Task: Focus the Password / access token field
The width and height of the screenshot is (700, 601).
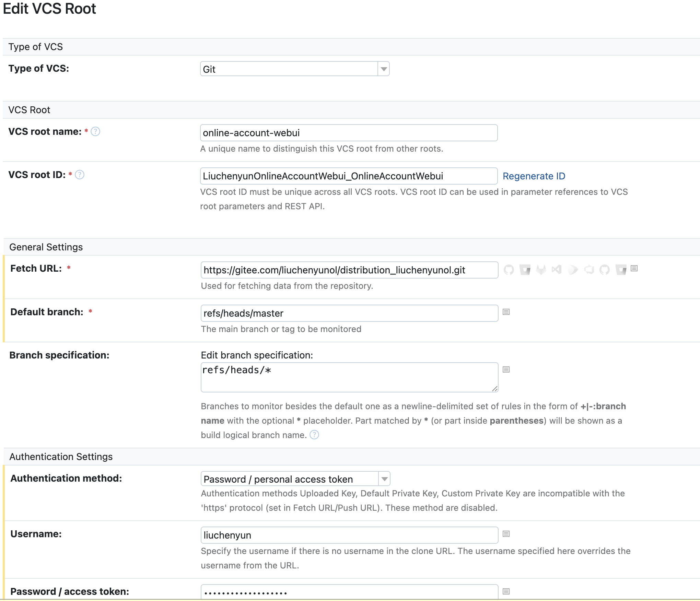Action: pyautogui.click(x=349, y=592)
